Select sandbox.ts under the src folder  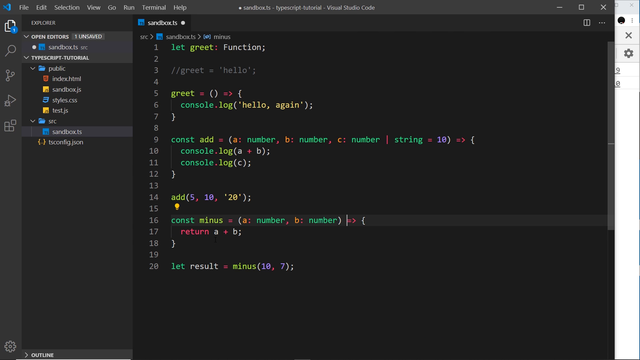tap(67, 132)
